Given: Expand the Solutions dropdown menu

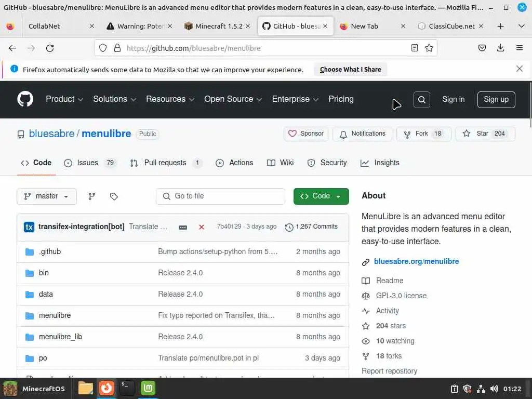Looking at the screenshot, I should (114, 99).
